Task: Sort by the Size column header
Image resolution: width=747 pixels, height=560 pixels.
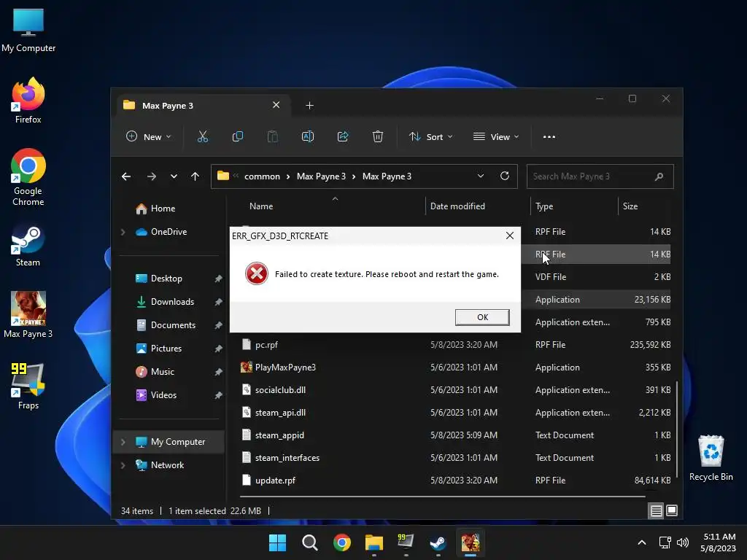Action: pos(630,206)
